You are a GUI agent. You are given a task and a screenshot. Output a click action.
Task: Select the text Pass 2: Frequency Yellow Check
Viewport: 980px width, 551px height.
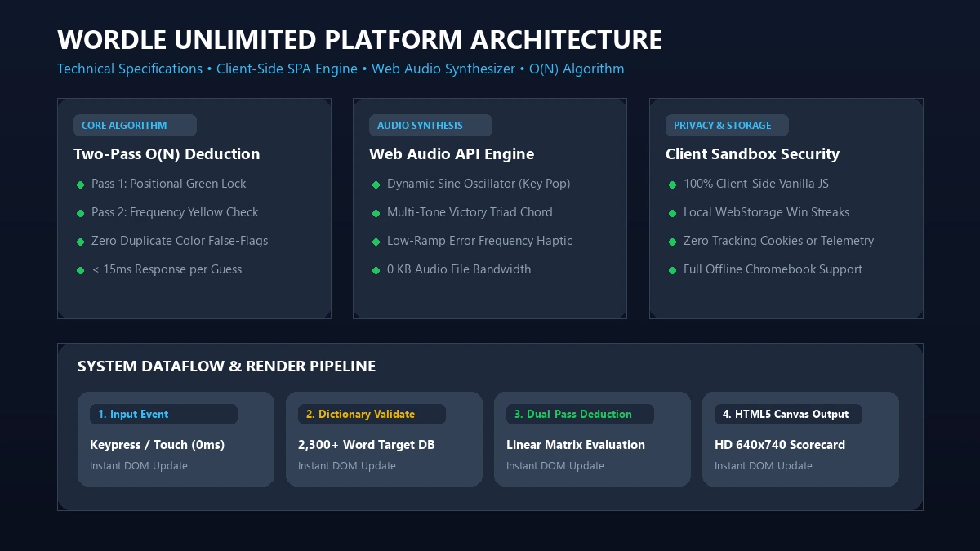coord(175,212)
